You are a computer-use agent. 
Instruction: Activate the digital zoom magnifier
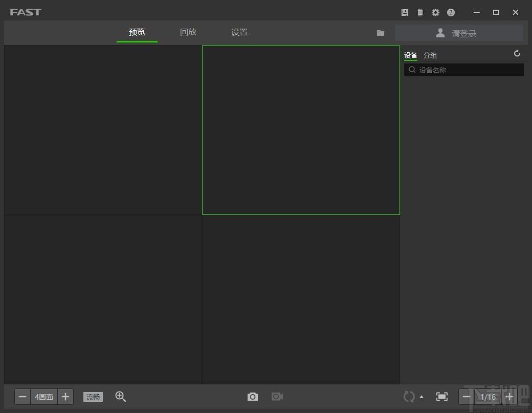[120, 397]
